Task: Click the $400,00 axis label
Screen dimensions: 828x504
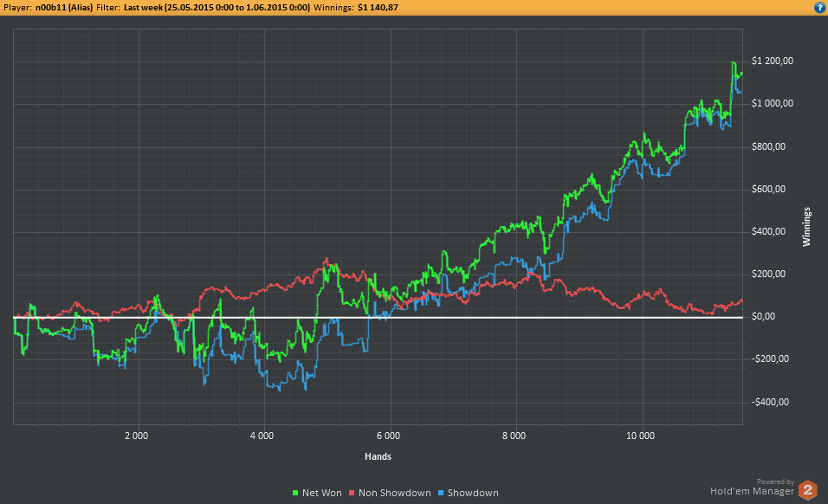Action: (x=768, y=232)
